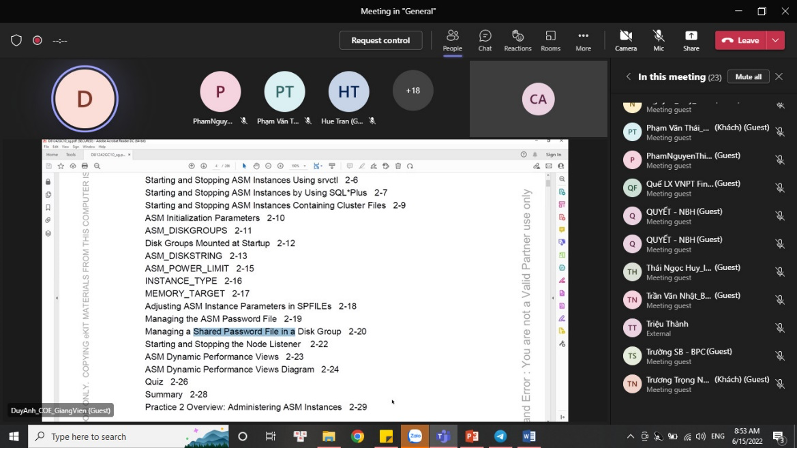Viewport: 797px width, 449px height.
Task: Unmute the Mic
Action: point(659,40)
